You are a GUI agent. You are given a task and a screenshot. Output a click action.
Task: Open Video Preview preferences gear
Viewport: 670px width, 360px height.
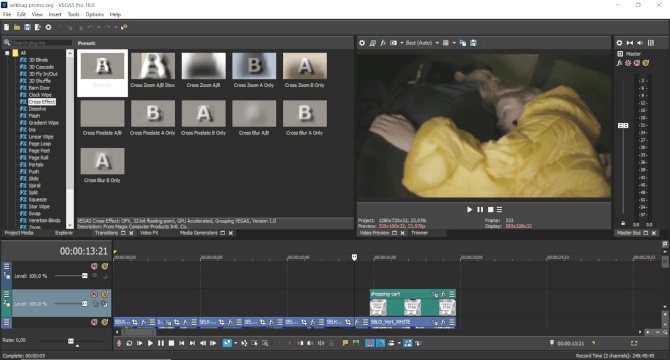tap(362, 43)
